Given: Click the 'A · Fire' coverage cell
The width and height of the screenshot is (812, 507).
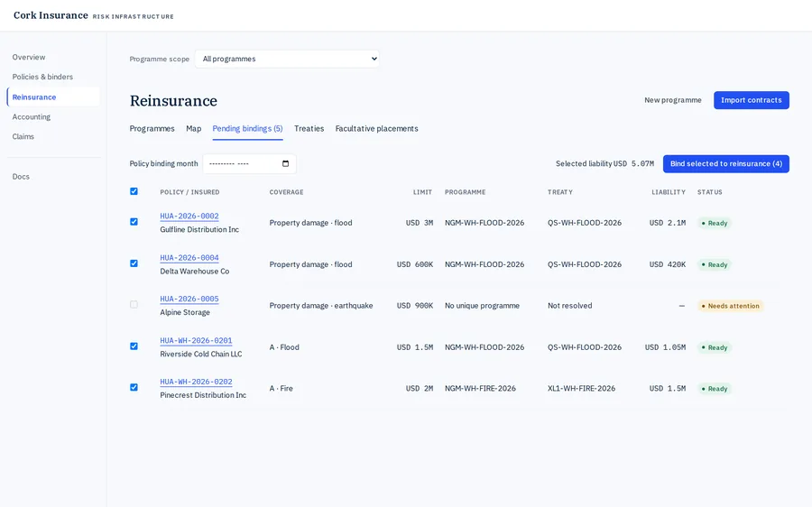Looking at the screenshot, I should pyautogui.click(x=281, y=389).
